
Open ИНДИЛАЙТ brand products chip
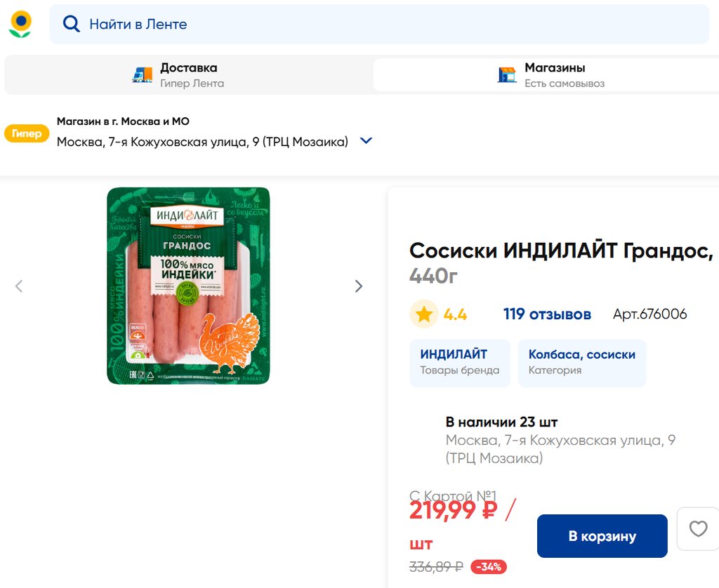click(x=460, y=362)
